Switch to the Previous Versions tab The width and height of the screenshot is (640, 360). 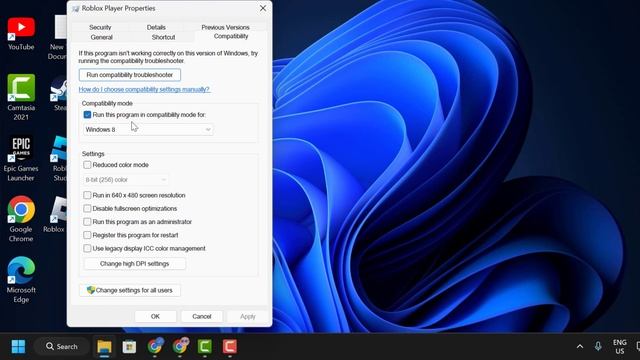[225, 27]
